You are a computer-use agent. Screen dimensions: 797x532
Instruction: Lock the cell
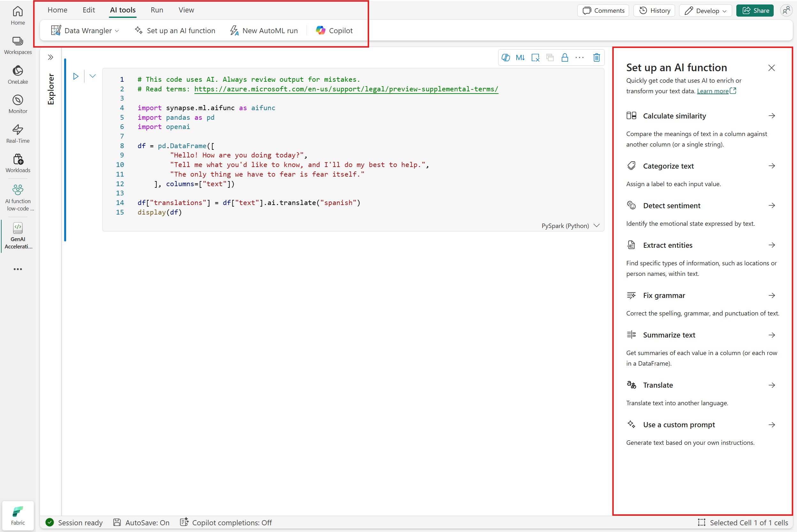(x=565, y=58)
